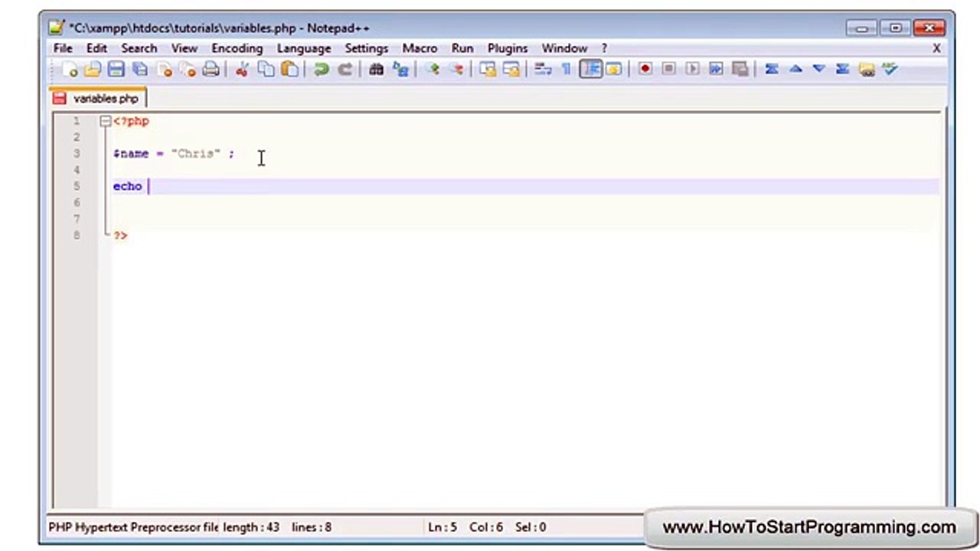Screen dimensions: 980x551
Task: Click the yellow folder plugin icon
Action: coord(867,70)
